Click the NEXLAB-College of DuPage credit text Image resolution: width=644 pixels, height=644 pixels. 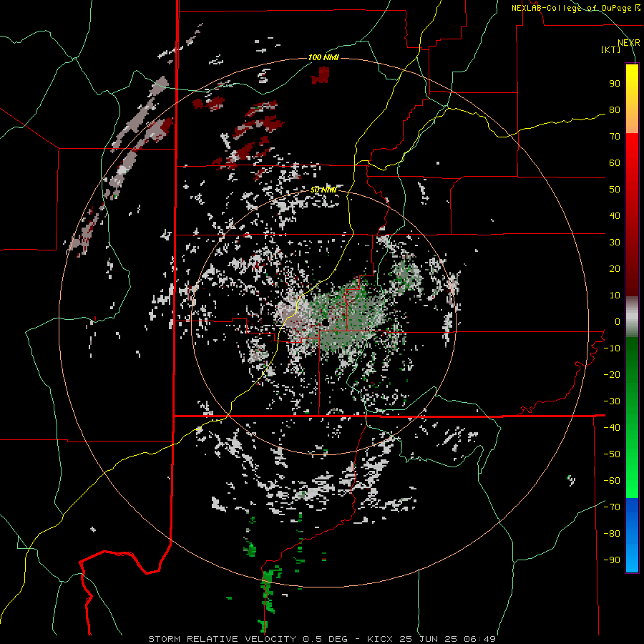pos(576,8)
